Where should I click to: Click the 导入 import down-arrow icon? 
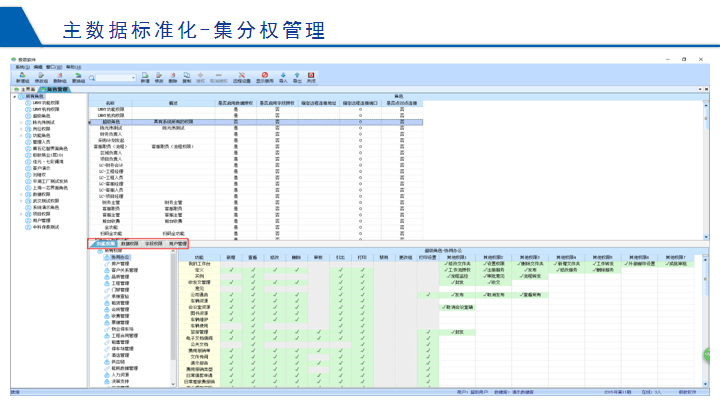[283, 77]
